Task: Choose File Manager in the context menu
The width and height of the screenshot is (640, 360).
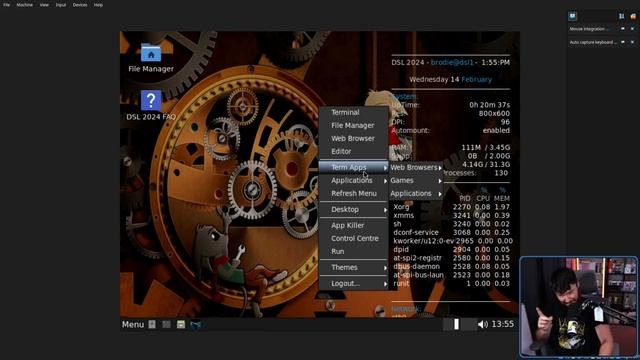Action: pyautogui.click(x=353, y=125)
